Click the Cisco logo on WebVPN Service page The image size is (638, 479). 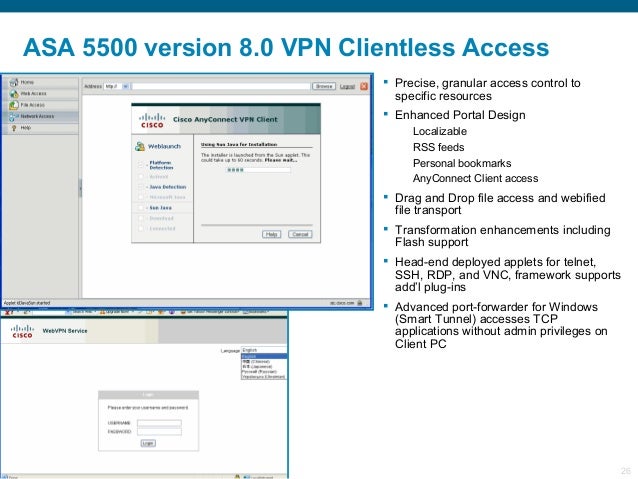coord(22,331)
